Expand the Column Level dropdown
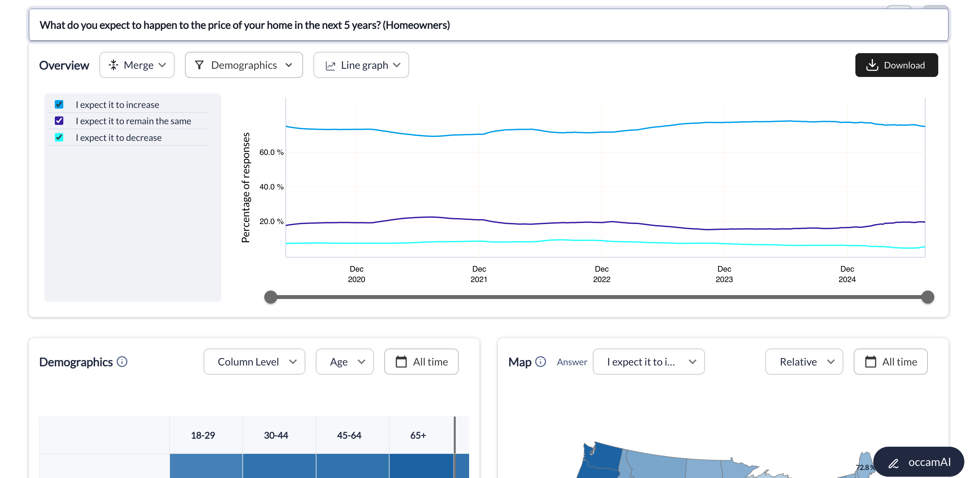Viewport: 980px width, 478px height. [x=254, y=362]
